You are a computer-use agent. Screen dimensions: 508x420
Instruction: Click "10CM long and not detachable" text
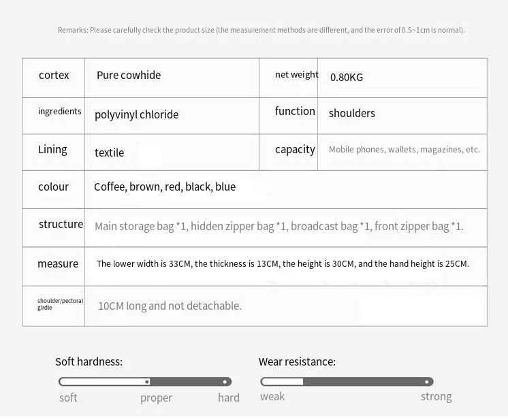tap(170, 306)
